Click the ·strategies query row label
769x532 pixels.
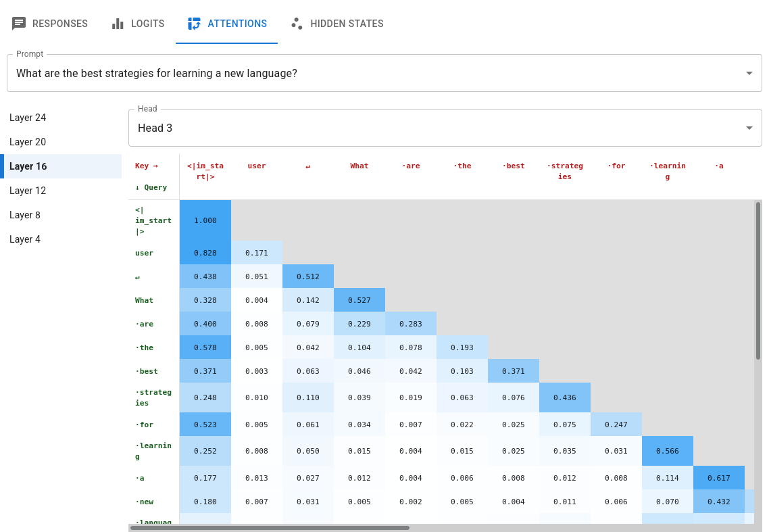tap(153, 397)
